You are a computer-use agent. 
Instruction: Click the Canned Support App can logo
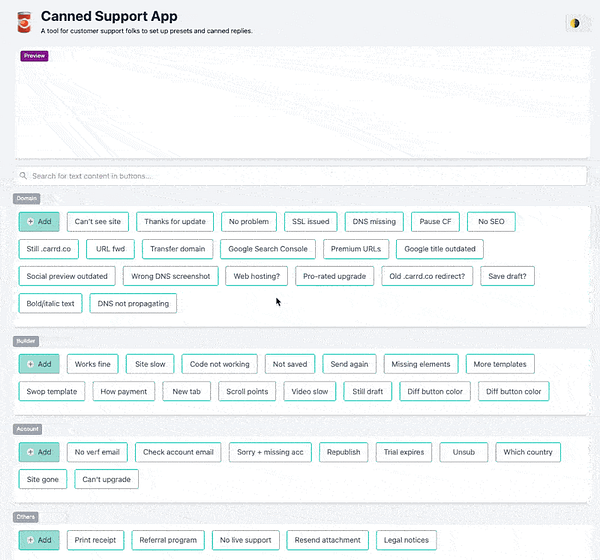(x=24, y=23)
